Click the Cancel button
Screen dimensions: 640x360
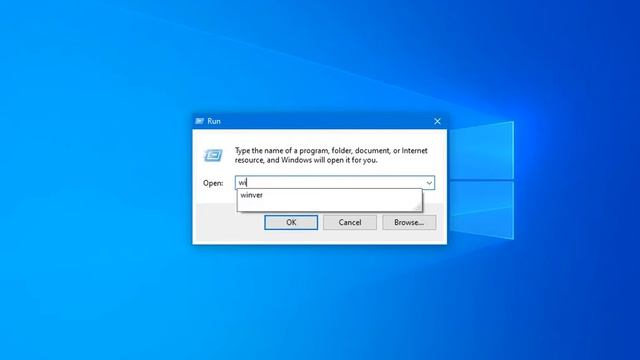[x=350, y=222]
